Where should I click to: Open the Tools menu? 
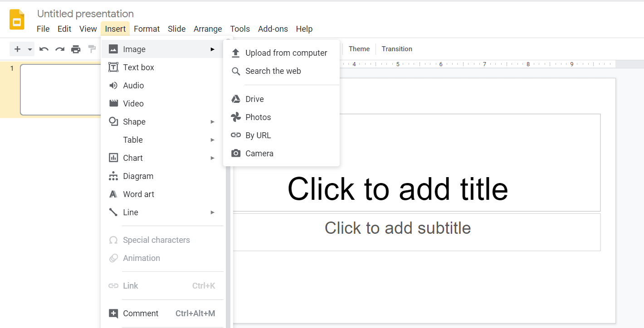coord(240,29)
